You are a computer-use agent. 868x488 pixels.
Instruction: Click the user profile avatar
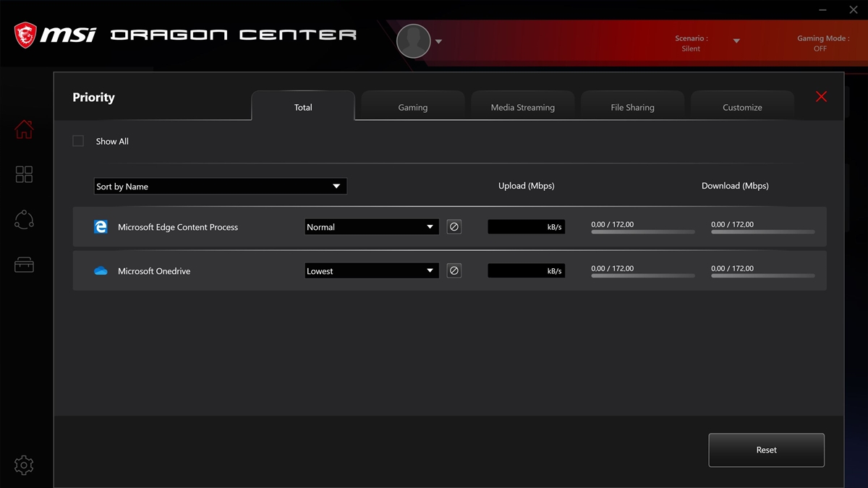[414, 41]
